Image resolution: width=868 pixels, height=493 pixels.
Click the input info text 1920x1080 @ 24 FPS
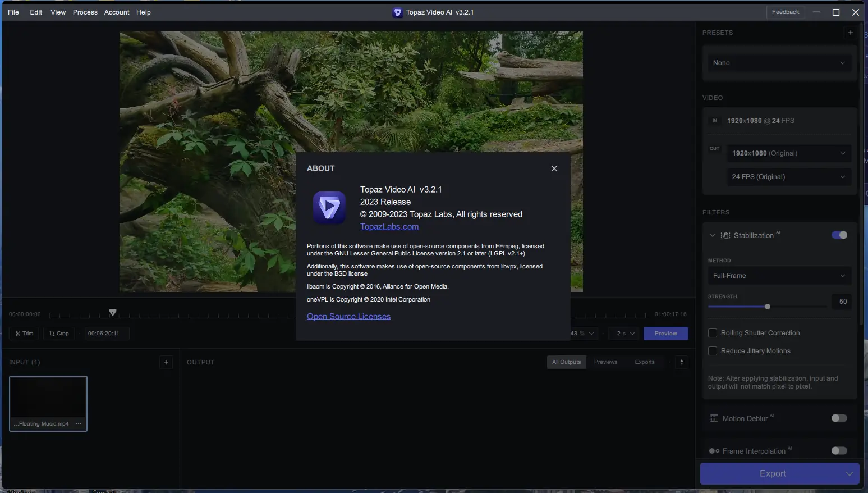[761, 121]
